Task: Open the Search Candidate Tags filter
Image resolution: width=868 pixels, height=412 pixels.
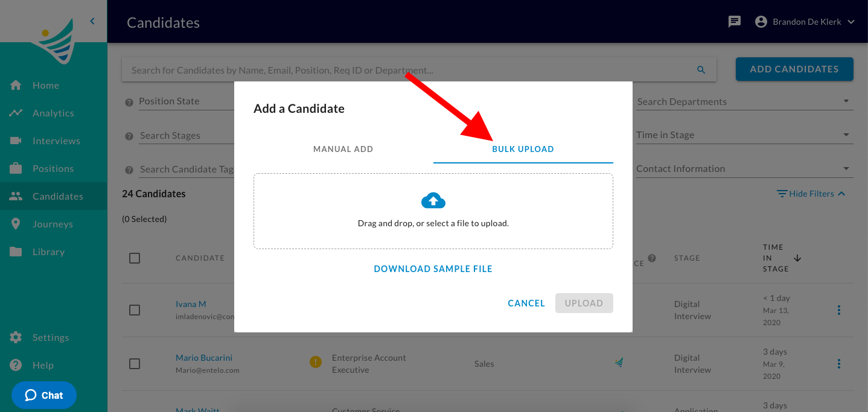Action: click(x=187, y=169)
